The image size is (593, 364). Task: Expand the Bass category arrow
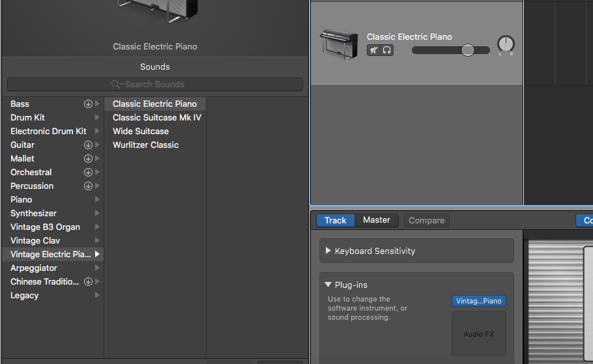(97, 104)
